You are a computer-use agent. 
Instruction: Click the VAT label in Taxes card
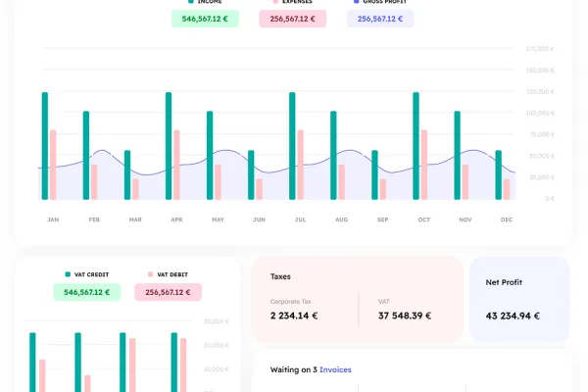point(383,302)
